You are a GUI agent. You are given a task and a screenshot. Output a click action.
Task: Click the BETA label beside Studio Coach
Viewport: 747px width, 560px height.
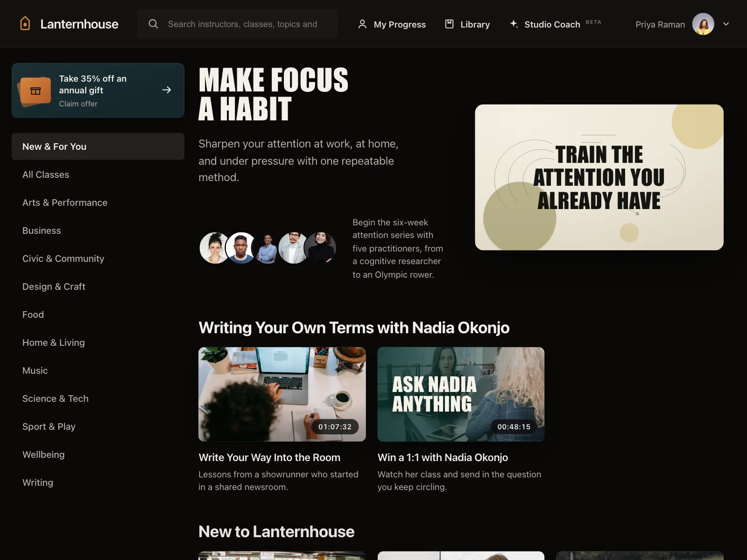[x=593, y=22]
